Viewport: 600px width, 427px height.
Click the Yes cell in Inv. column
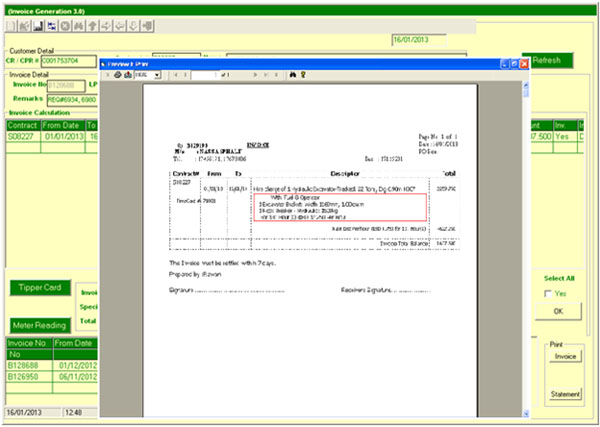(x=565, y=137)
